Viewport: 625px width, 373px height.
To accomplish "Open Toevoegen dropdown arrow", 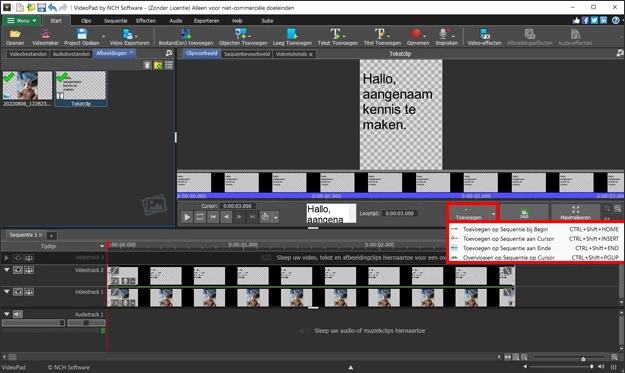I will [x=493, y=214].
